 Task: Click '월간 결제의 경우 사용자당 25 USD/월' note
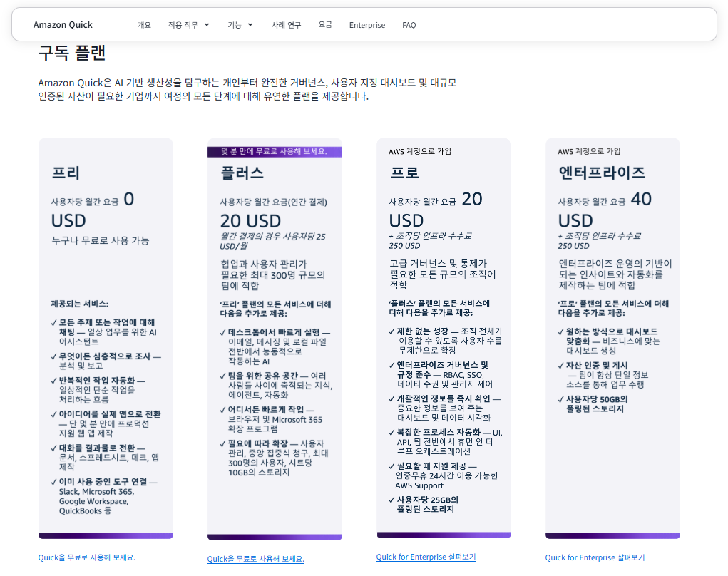pos(272,241)
